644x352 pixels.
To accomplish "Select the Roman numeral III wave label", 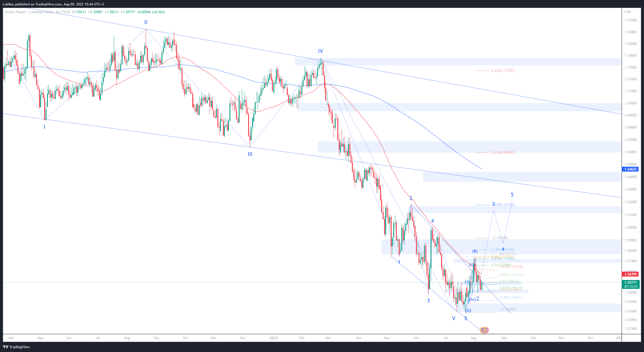I will [250, 154].
